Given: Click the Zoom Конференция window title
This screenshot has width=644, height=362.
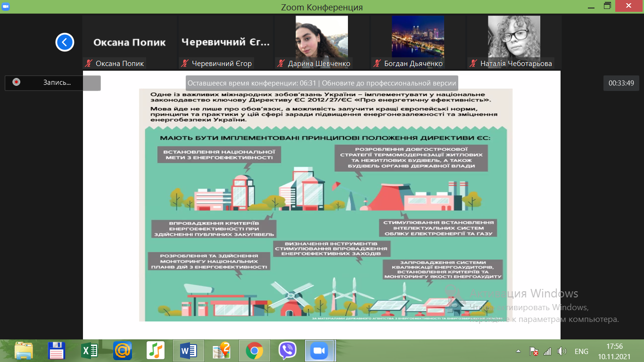Looking at the screenshot, I should pos(322,7).
